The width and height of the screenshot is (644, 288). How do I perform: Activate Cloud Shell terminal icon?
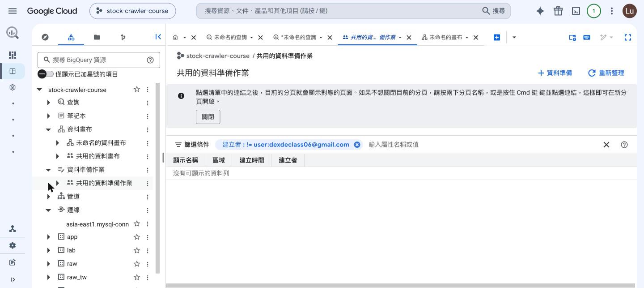point(576,11)
